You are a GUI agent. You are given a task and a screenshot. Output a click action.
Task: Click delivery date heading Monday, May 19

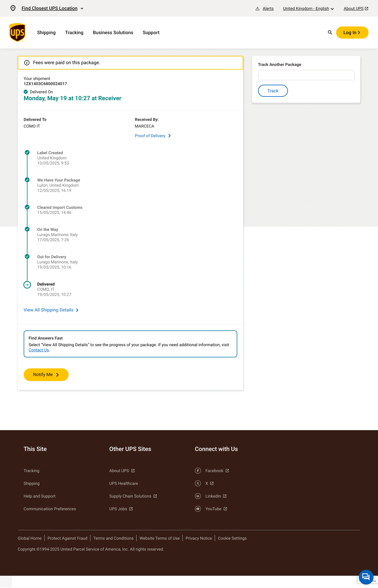pos(72,98)
